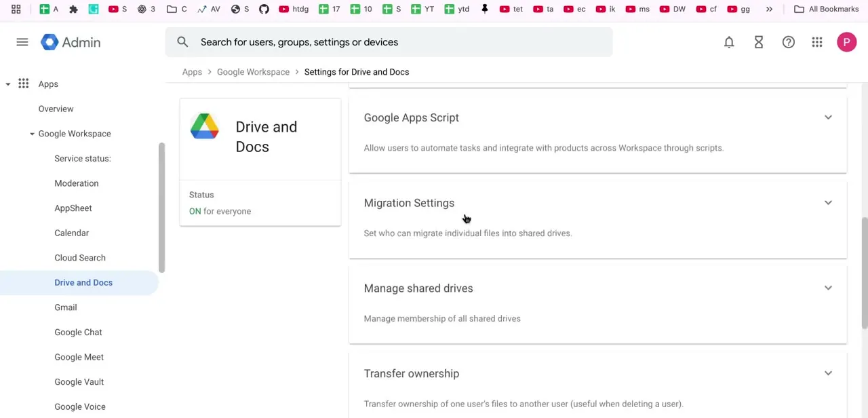Open the account avatar labeled P
Image resolution: width=868 pixels, height=418 pixels.
[x=846, y=42]
